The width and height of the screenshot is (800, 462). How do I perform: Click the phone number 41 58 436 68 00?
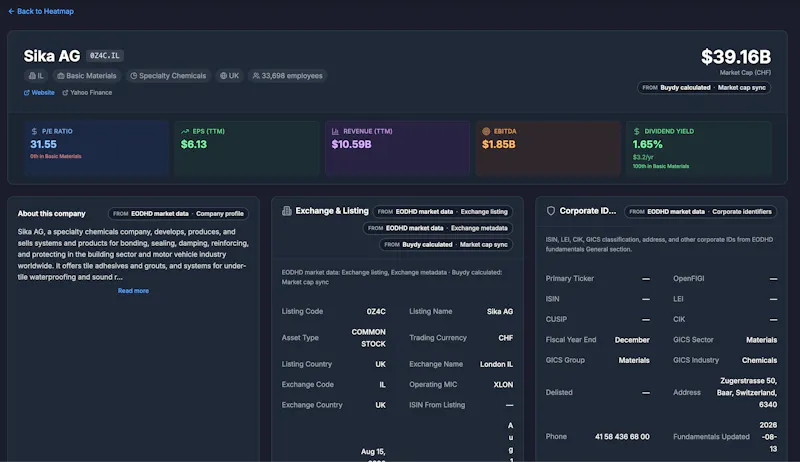622,437
